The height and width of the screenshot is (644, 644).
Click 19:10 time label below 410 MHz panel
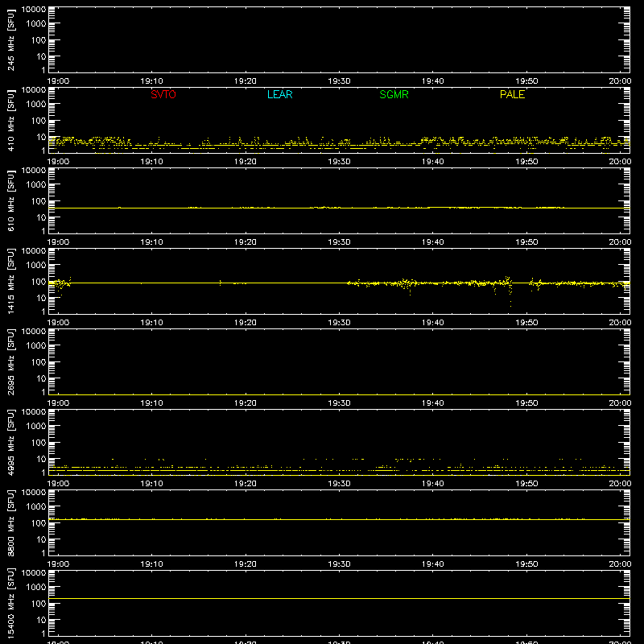pos(151,162)
